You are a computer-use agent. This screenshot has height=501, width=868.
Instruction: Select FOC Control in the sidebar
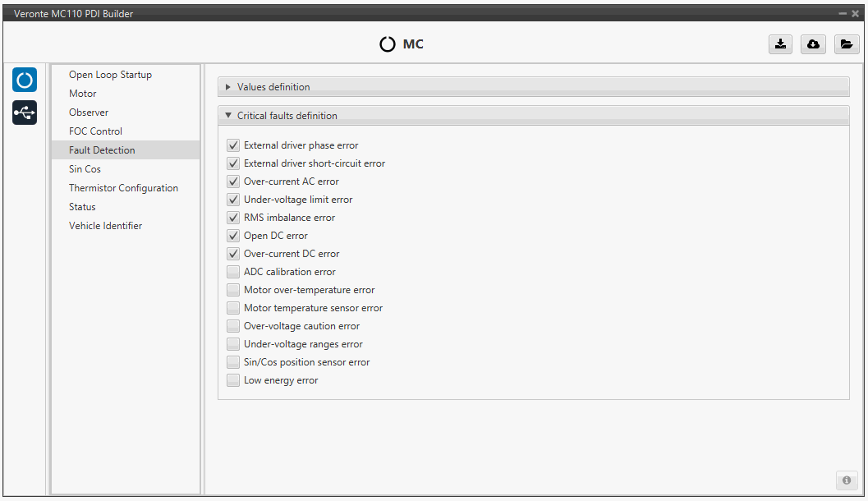(x=95, y=131)
